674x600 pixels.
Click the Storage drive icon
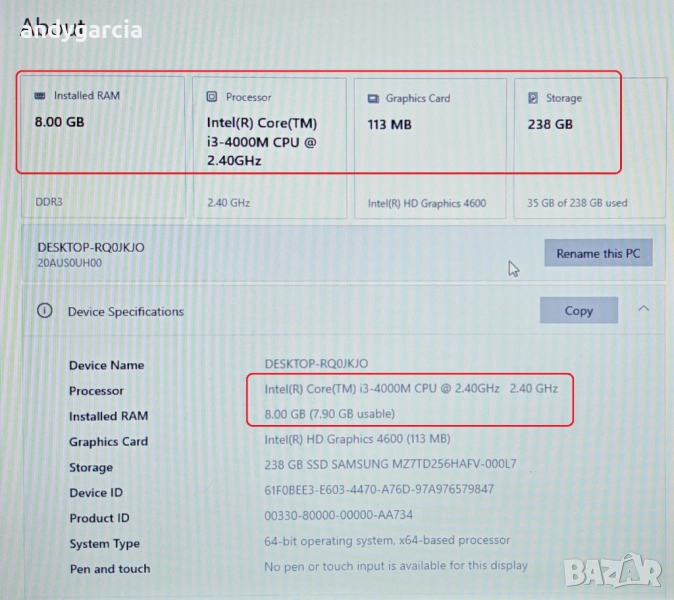(x=533, y=98)
